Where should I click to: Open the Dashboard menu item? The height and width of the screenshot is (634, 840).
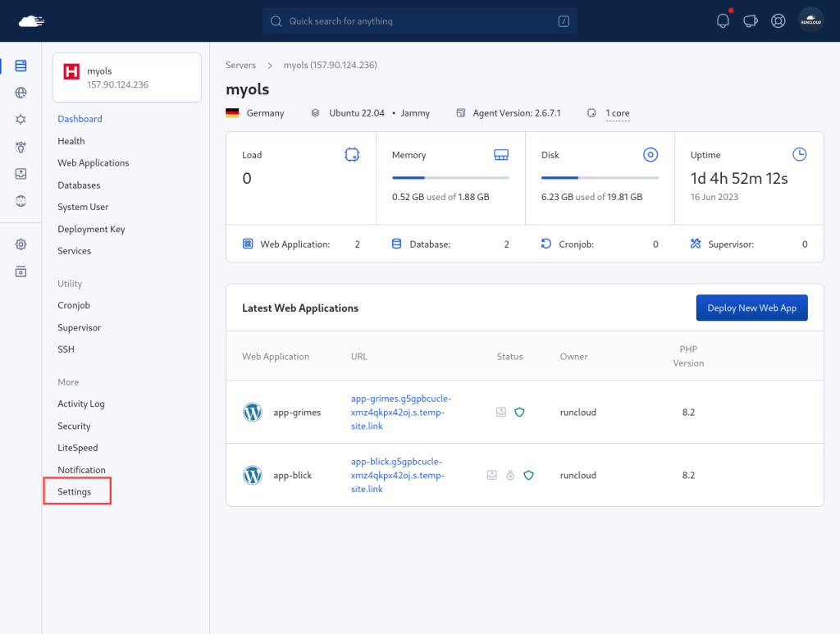[x=80, y=119]
